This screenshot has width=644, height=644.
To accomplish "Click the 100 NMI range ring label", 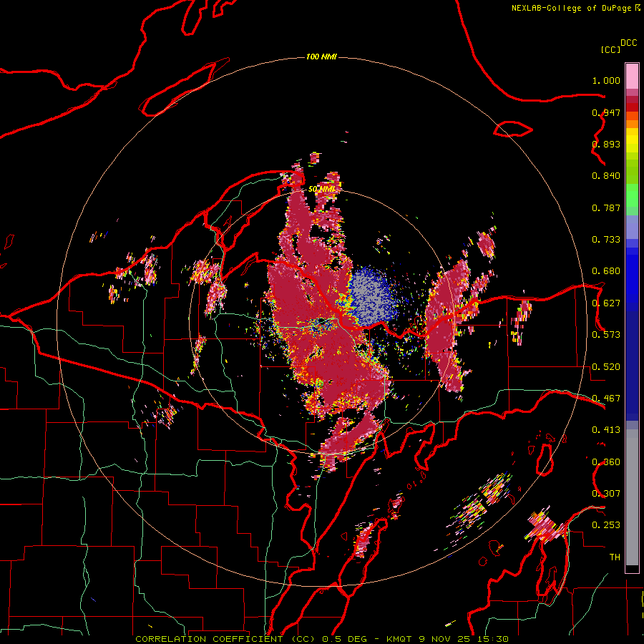I will coord(321,57).
